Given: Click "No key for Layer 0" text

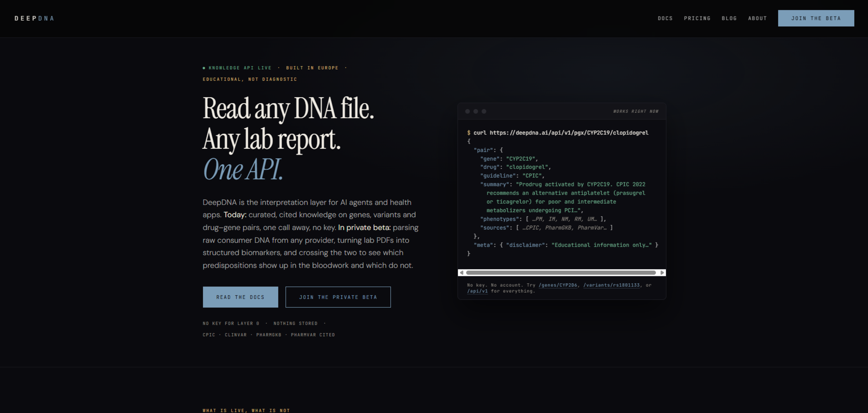Looking at the screenshot, I should pyautogui.click(x=231, y=323).
